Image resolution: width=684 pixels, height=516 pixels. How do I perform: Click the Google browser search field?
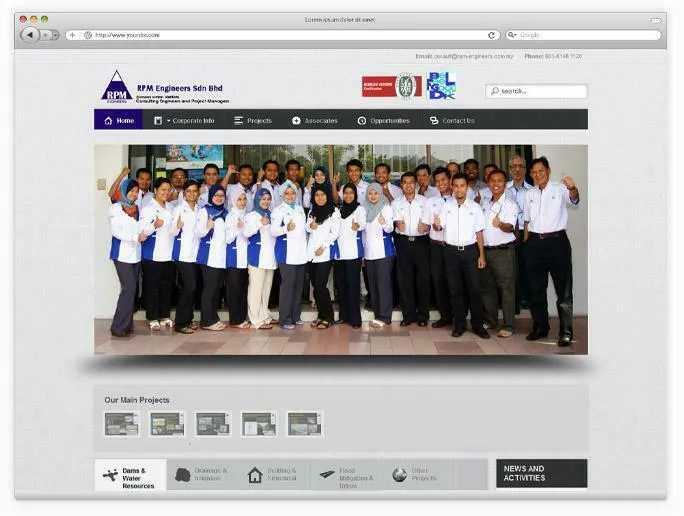583,35
